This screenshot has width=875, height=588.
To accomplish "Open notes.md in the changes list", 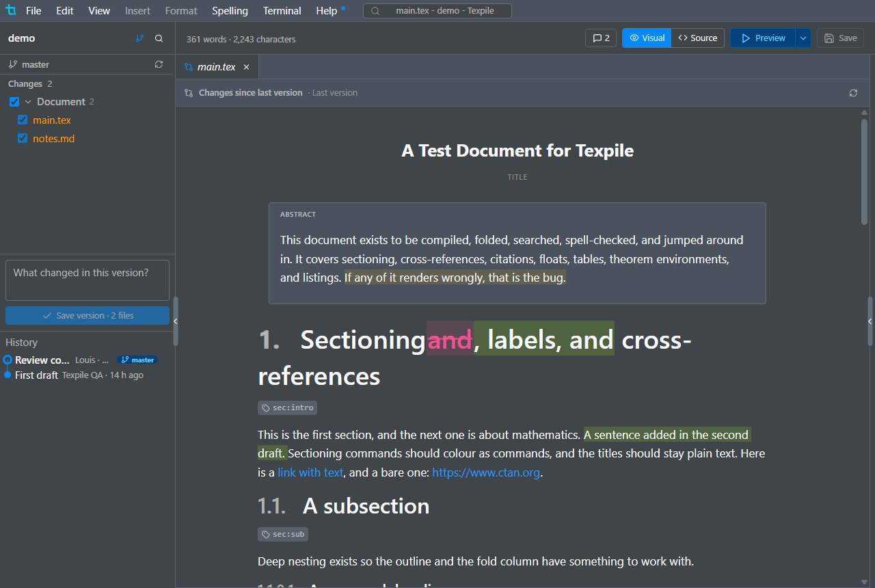I will click(54, 139).
